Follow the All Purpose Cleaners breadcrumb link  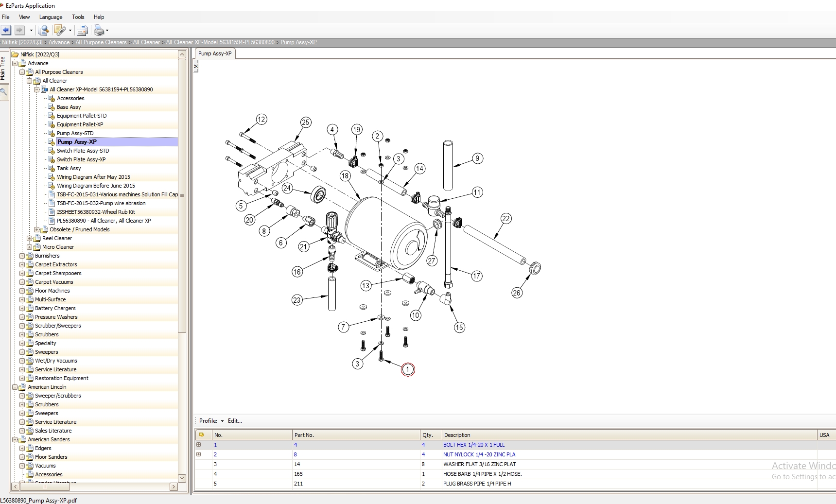coord(101,42)
